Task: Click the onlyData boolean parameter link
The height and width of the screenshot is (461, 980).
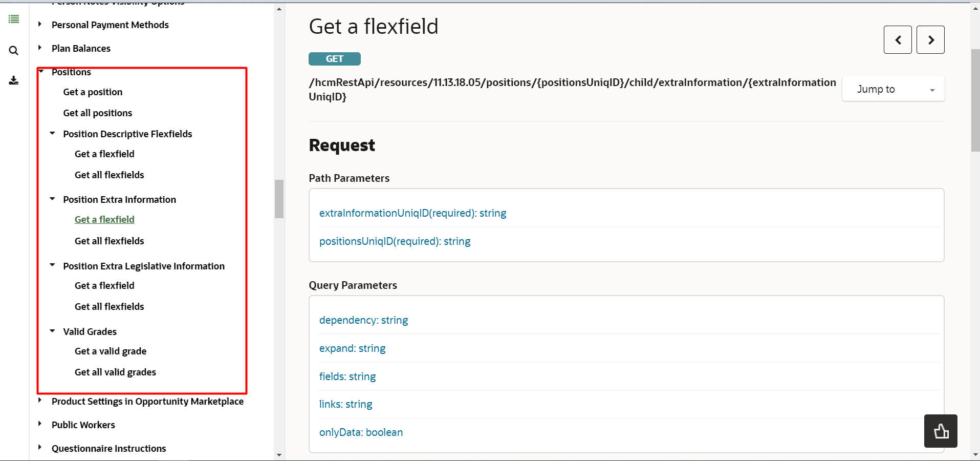Action: point(361,432)
